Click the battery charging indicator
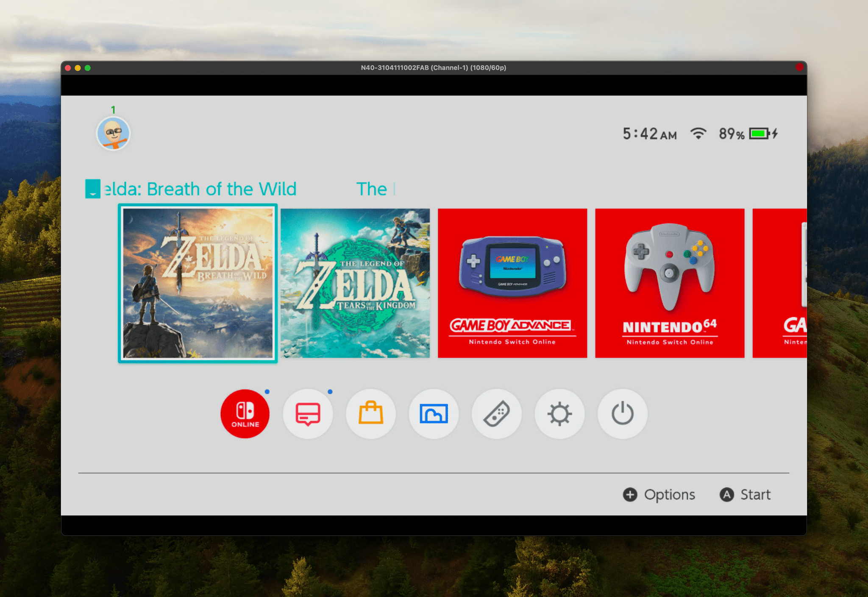868x597 pixels. click(763, 134)
